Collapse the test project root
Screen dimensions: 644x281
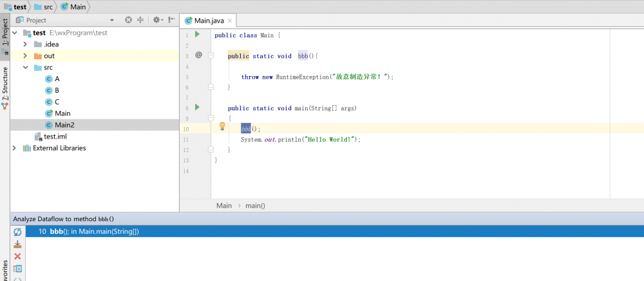pos(15,33)
